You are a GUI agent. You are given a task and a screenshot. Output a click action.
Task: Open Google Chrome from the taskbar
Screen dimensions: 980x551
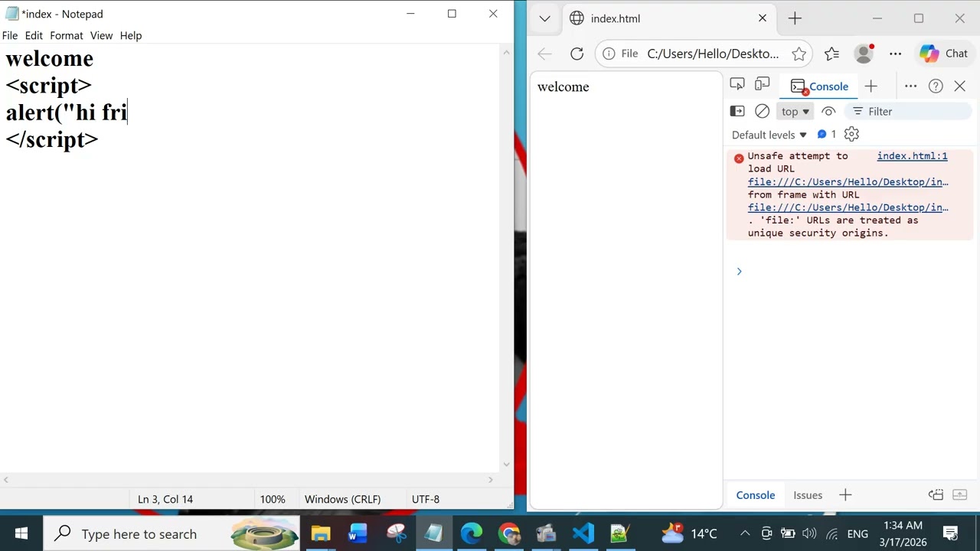508,533
